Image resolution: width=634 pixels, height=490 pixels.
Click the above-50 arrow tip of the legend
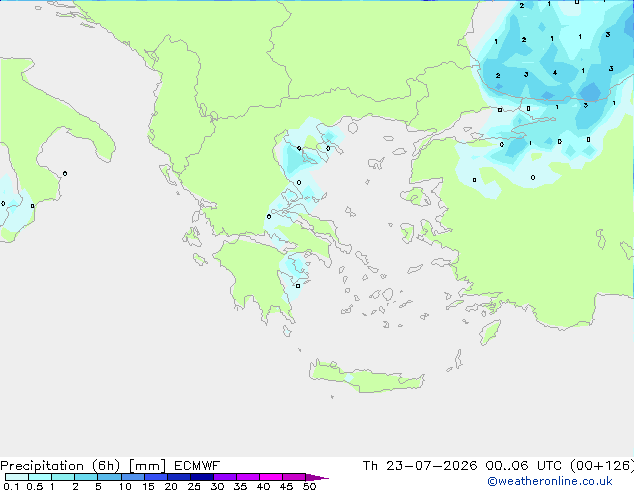[317, 477]
